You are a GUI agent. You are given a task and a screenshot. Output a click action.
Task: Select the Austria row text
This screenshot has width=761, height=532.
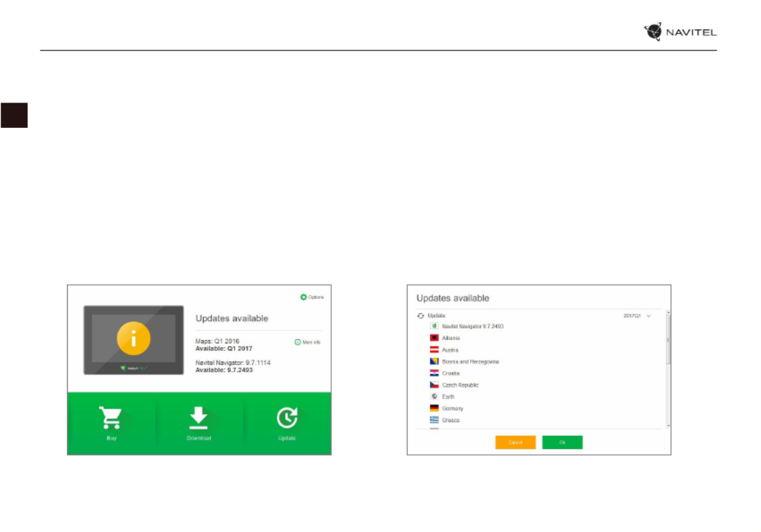pos(450,350)
